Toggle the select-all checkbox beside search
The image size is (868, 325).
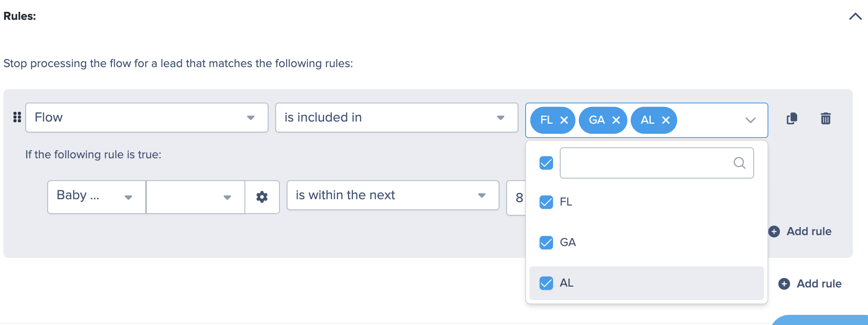tap(546, 163)
